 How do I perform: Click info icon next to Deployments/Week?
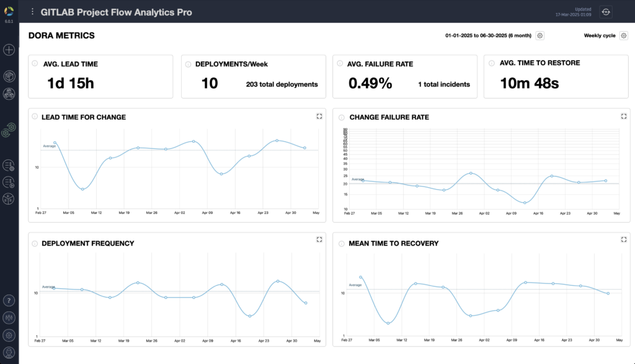(x=187, y=63)
